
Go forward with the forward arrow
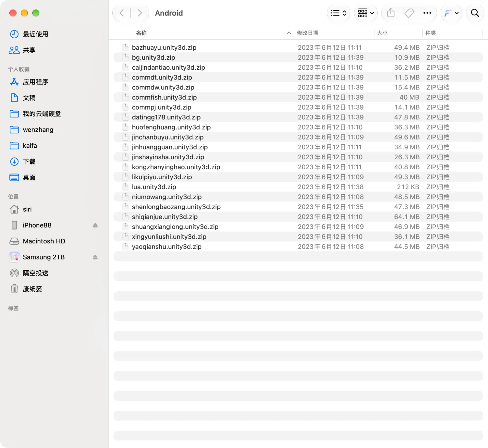[x=140, y=13]
